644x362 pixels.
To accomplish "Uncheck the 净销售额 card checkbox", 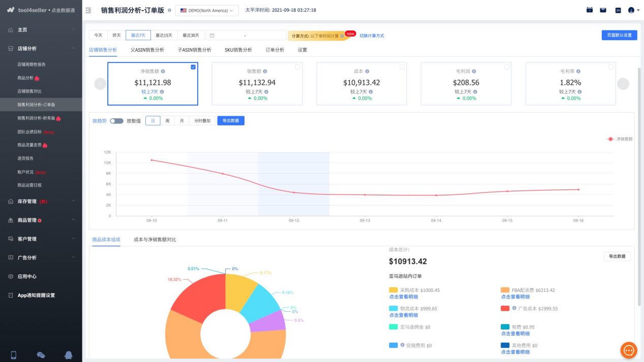I will pos(193,67).
